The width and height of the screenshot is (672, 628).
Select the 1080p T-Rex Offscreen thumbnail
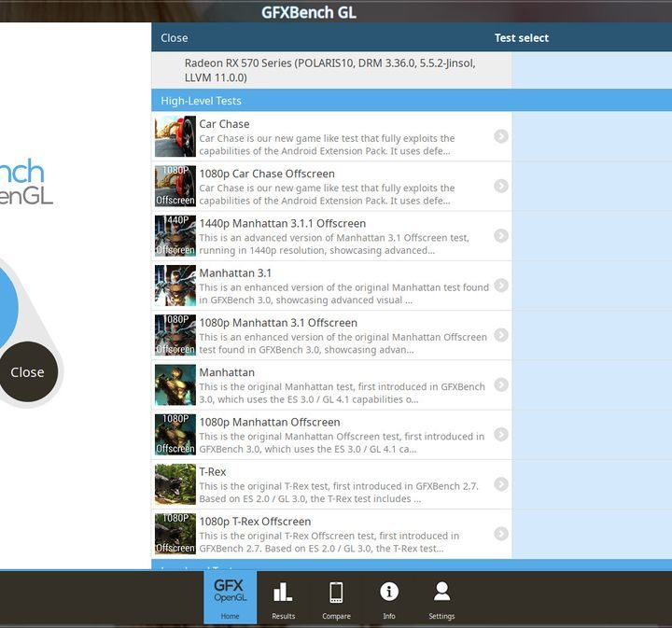[175, 534]
